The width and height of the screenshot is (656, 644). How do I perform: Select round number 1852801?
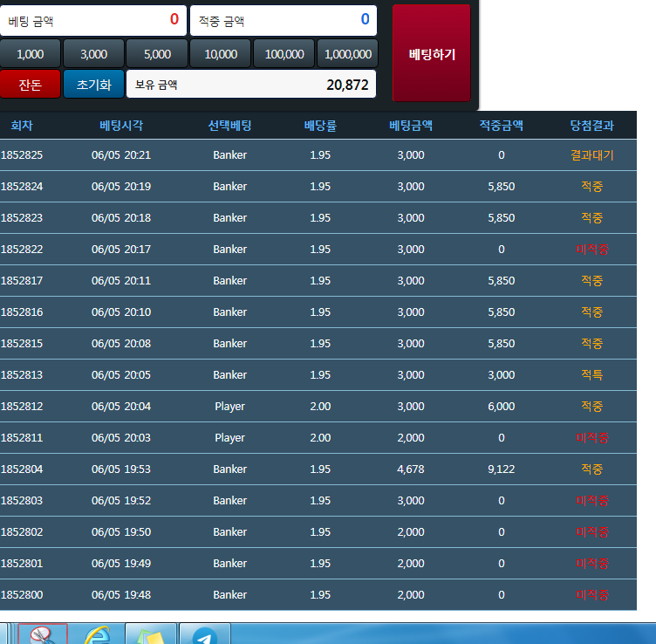22,563
